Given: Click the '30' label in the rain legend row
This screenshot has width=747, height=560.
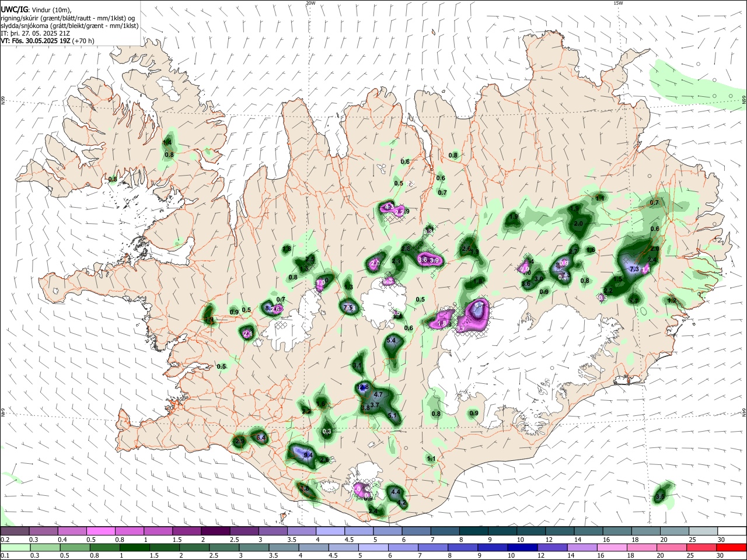Looking at the screenshot, I should pos(721,556).
